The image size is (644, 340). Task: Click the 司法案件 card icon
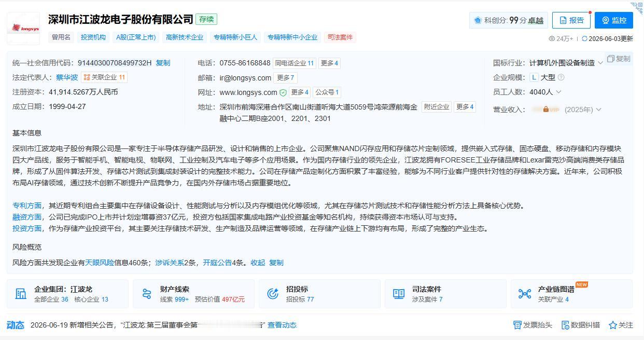(x=399, y=294)
